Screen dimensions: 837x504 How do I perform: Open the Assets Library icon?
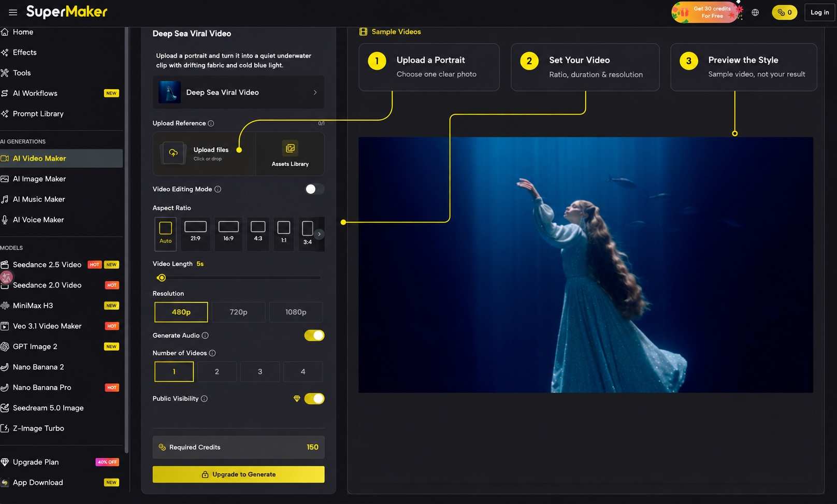tap(290, 148)
